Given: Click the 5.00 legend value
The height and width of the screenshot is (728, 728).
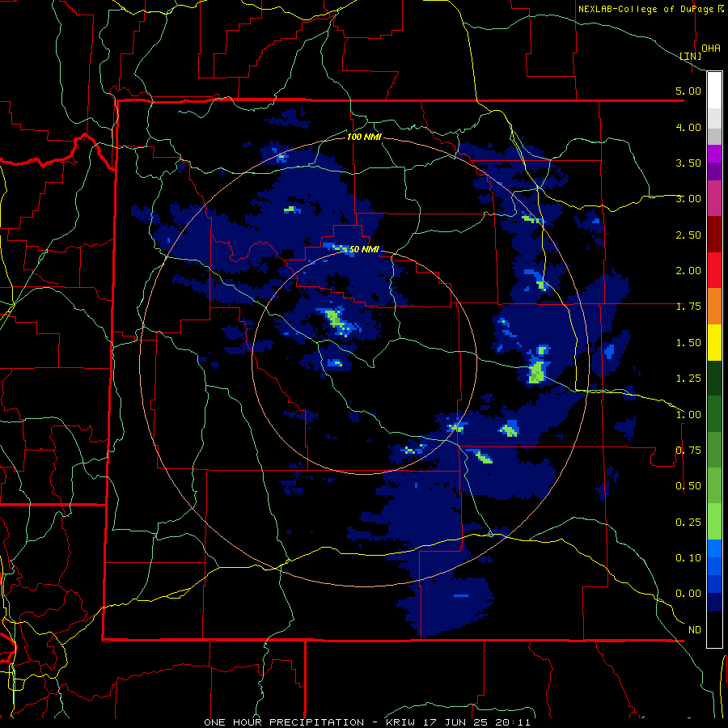Looking at the screenshot, I should 688,91.
